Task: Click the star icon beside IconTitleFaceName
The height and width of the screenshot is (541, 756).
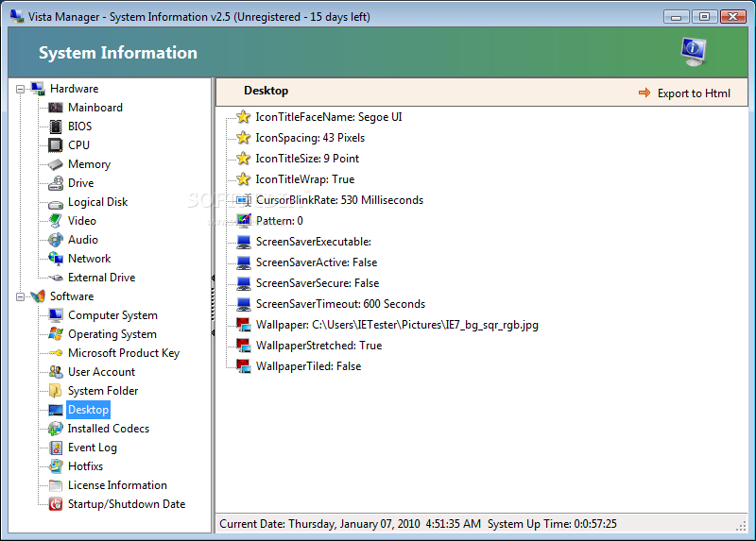Action: click(244, 117)
